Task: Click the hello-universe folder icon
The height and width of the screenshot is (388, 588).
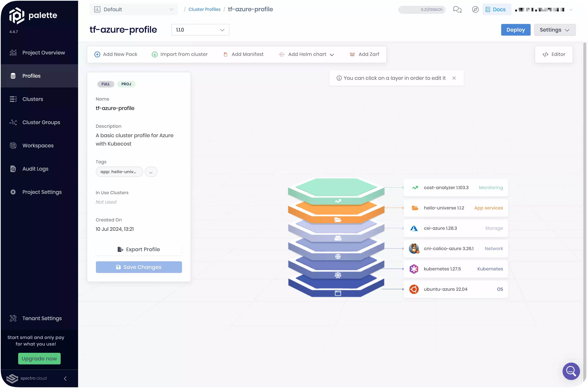Action: [x=415, y=208]
